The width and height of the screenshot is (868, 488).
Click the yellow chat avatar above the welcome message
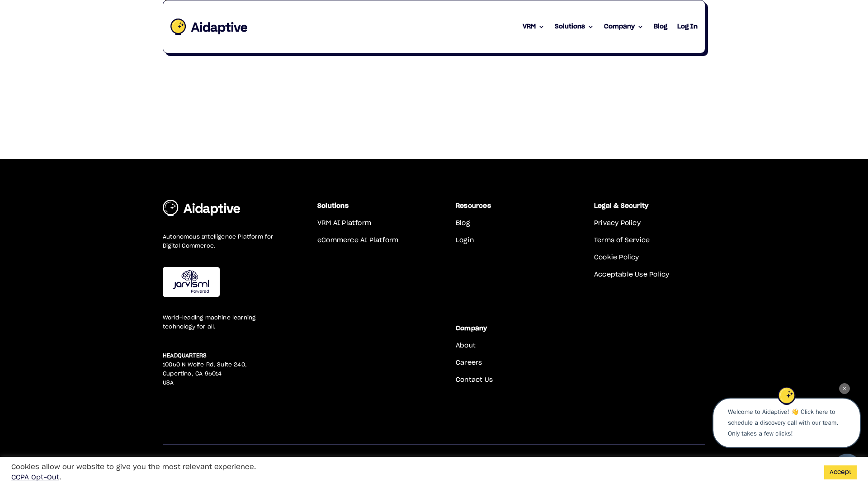[x=787, y=396]
